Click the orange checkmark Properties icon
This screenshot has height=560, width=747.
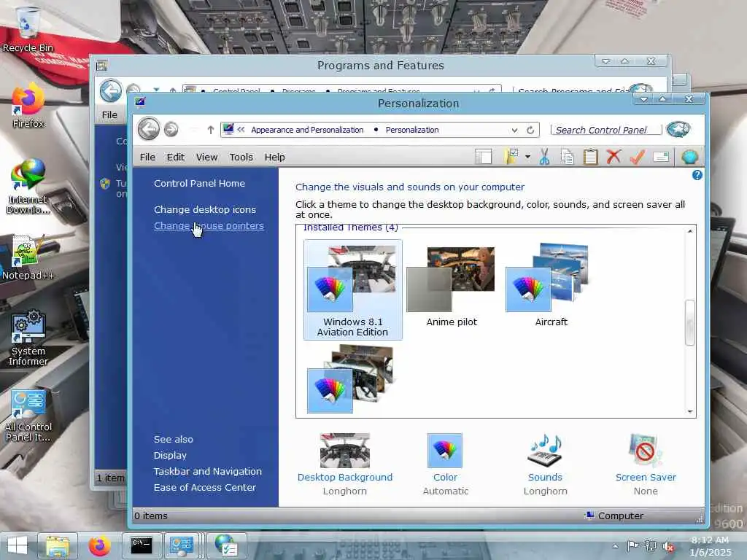(638, 157)
